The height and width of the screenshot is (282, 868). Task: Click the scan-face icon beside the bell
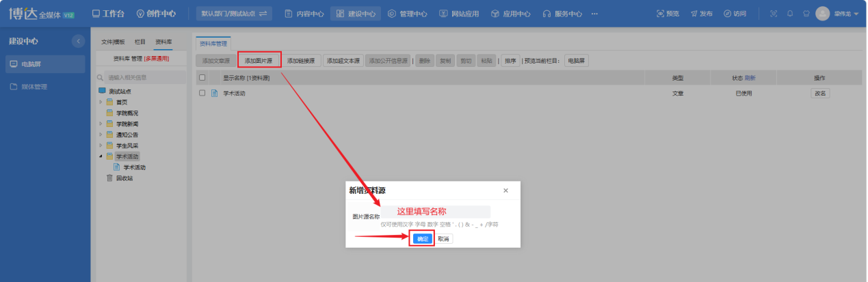pos(774,14)
